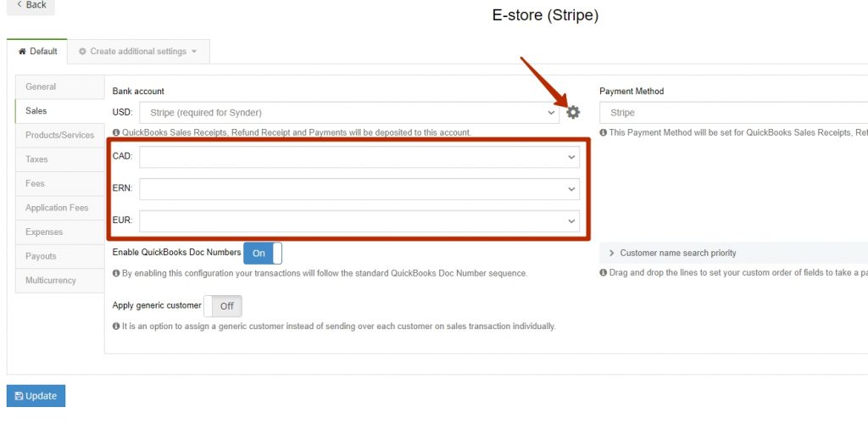Open the Taxes section

(60, 159)
